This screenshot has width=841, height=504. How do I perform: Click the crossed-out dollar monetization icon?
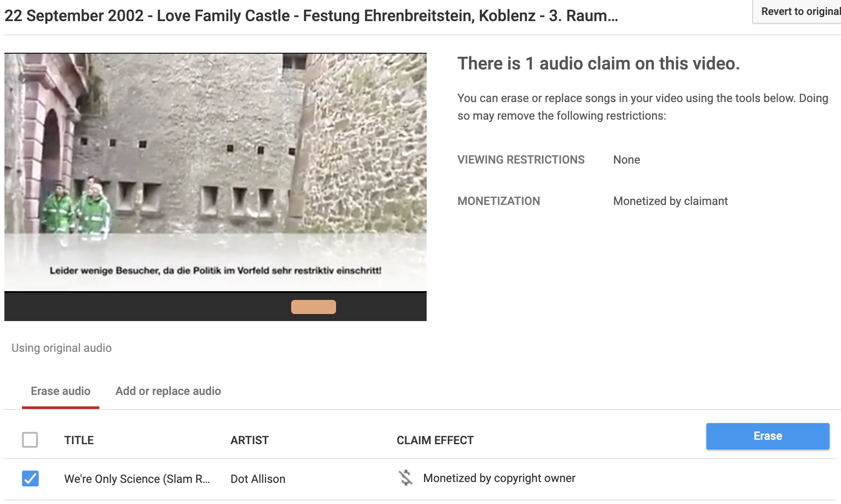(x=406, y=478)
